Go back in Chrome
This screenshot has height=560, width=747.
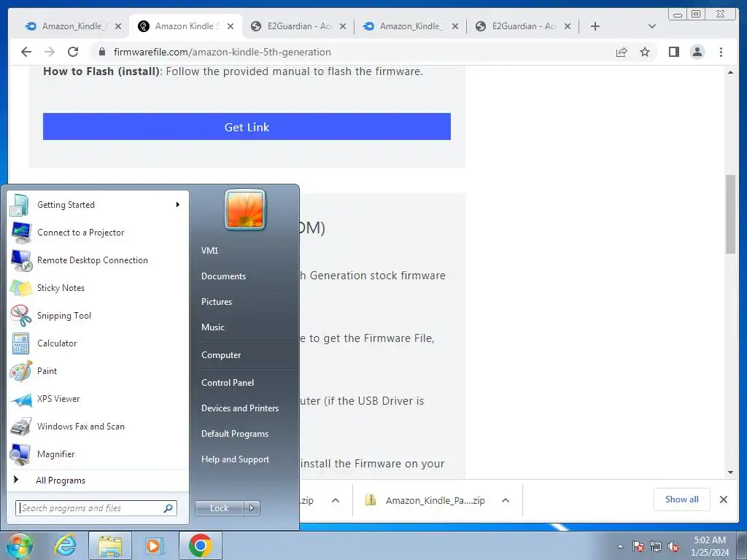pos(26,52)
